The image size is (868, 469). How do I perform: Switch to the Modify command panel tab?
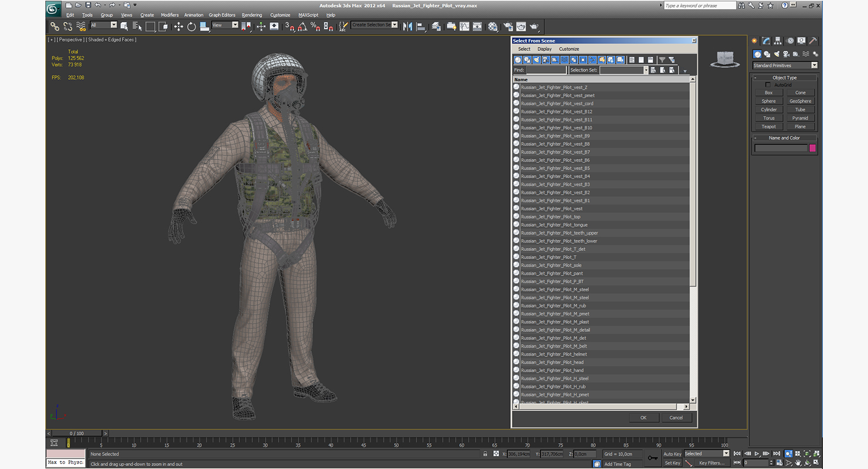766,40
